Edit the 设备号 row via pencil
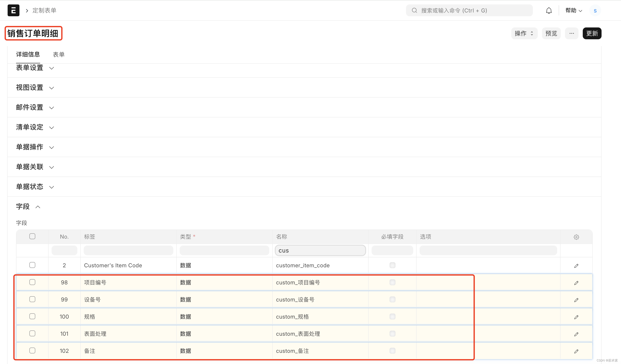The width and height of the screenshot is (621, 364). 576,300
